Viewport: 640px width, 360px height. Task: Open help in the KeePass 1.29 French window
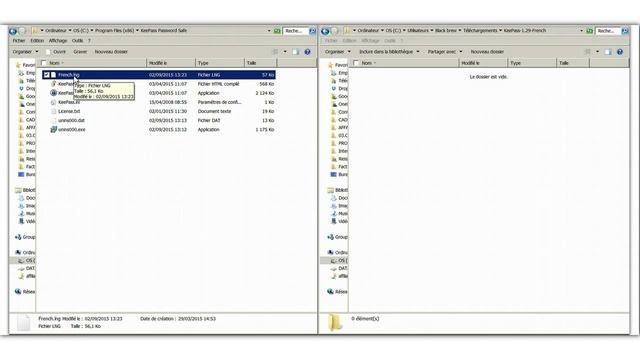pyautogui.click(x=620, y=52)
